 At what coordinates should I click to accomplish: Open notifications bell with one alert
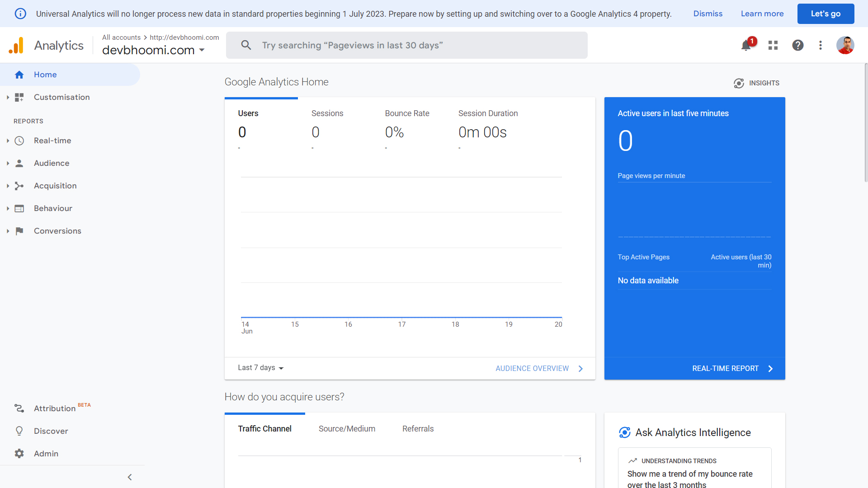(x=746, y=45)
